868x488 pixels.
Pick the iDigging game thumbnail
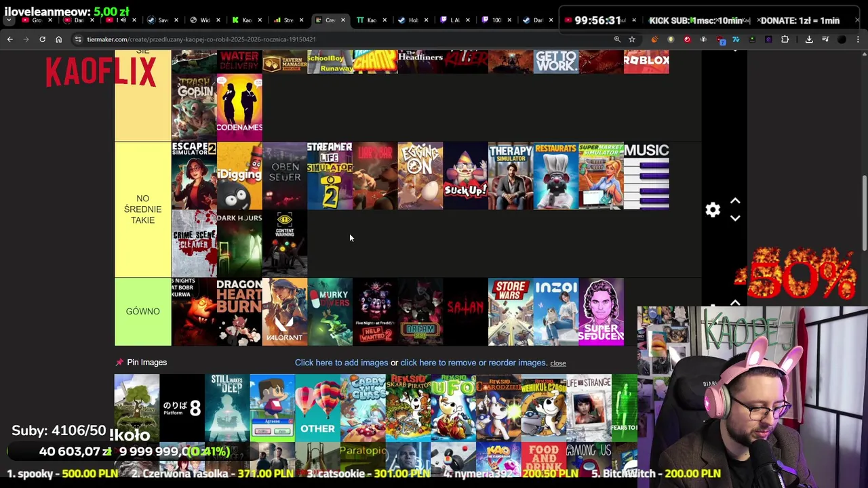(239, 176)
